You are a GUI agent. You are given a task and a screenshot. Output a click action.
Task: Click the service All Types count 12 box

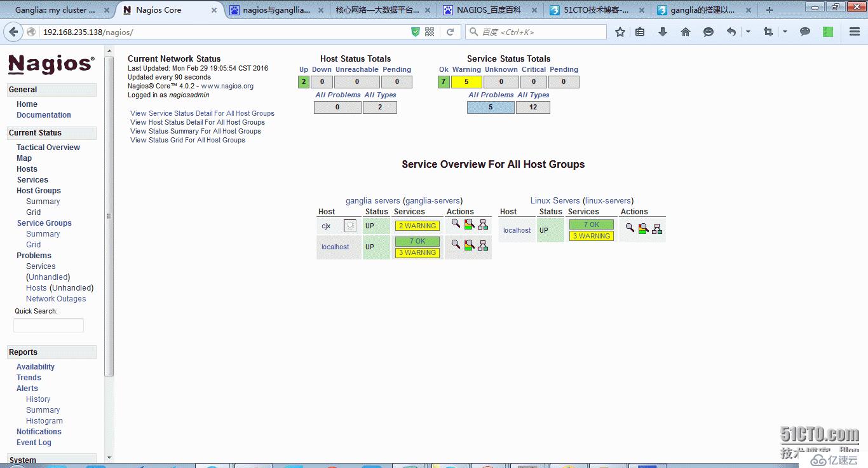[x=533, y=107]
